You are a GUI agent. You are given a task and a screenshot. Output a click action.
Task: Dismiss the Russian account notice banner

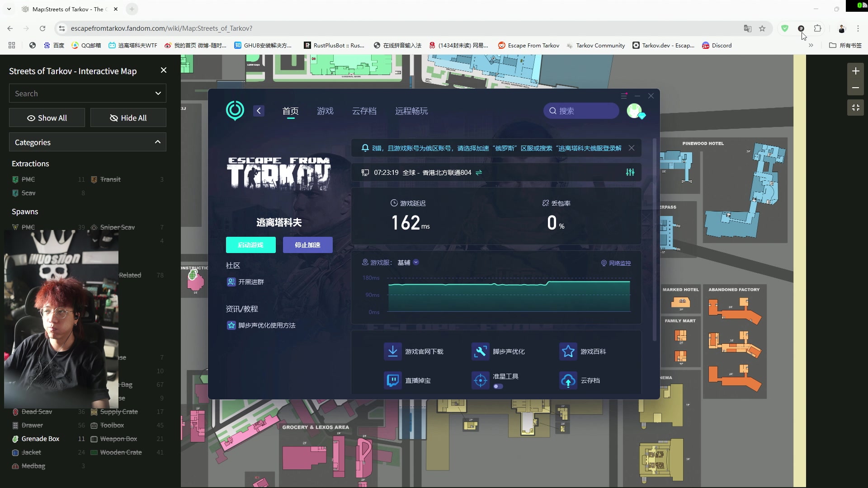coord(632,148)
